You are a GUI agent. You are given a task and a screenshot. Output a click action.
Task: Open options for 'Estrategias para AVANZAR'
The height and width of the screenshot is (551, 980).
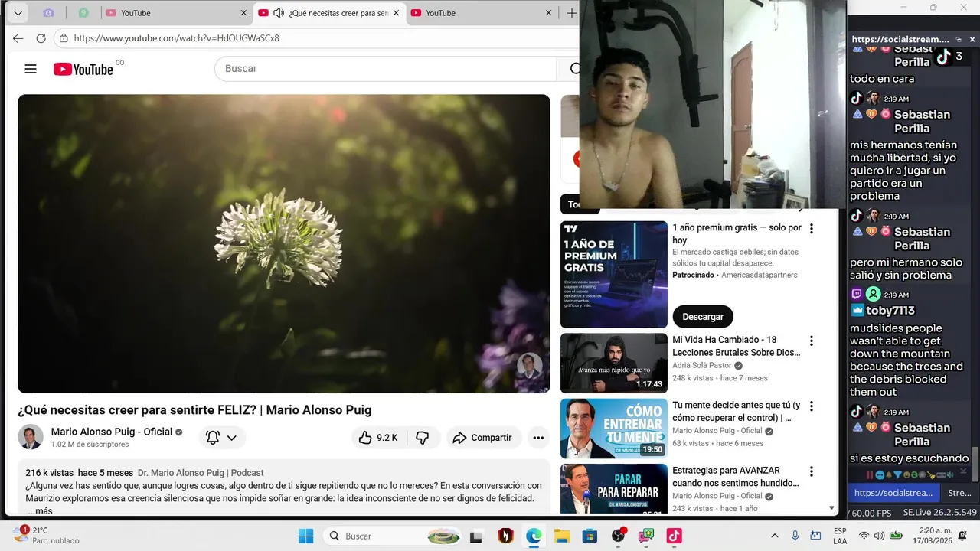[x=812, y=471]
